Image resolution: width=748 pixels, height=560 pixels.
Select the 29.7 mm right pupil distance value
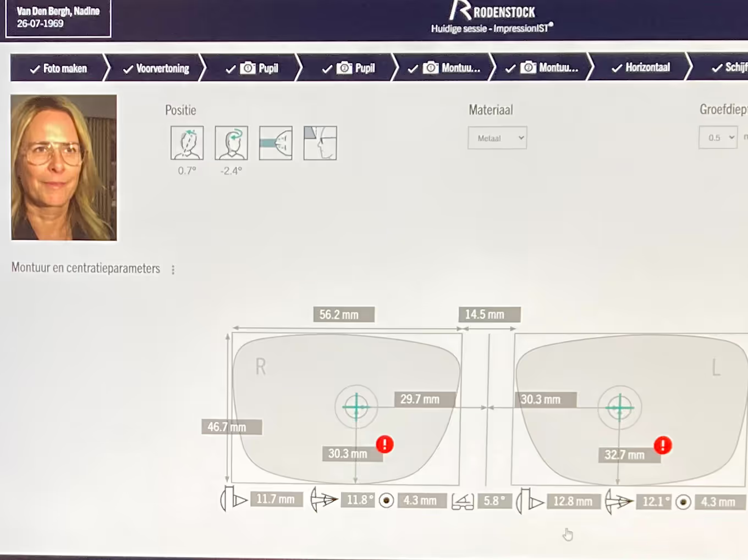click(x=425, y=399)
